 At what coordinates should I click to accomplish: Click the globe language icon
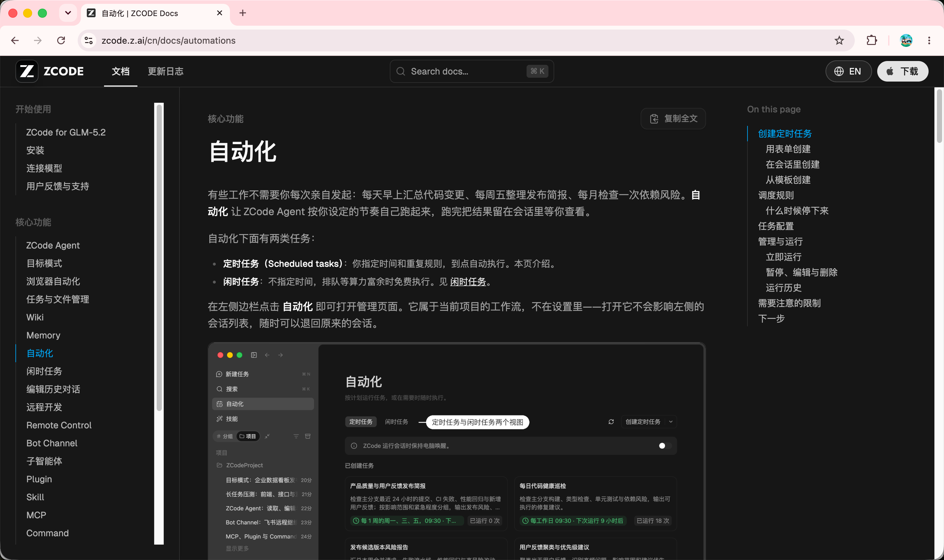coord(839,71)
